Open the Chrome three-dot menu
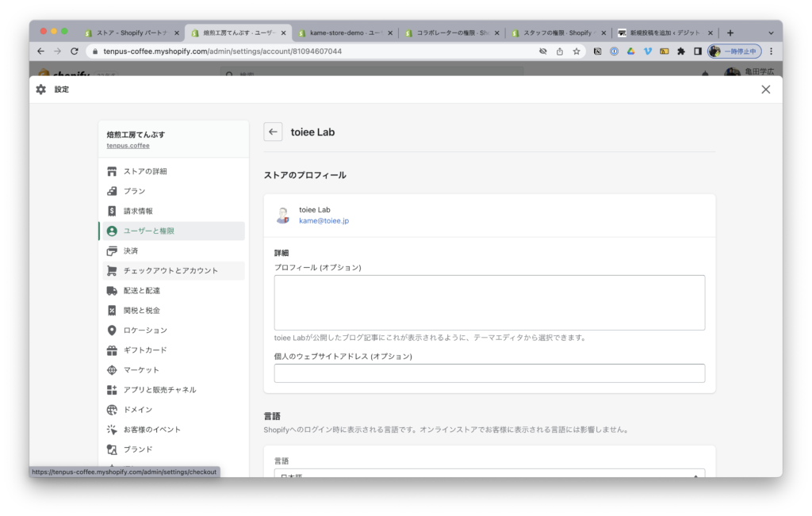 [x=771, y=52]
